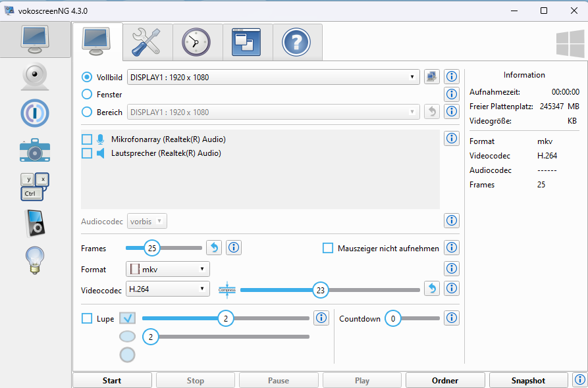Check 'Mauszeiger nicht aufnehmen' option

(x=328, y=248)
